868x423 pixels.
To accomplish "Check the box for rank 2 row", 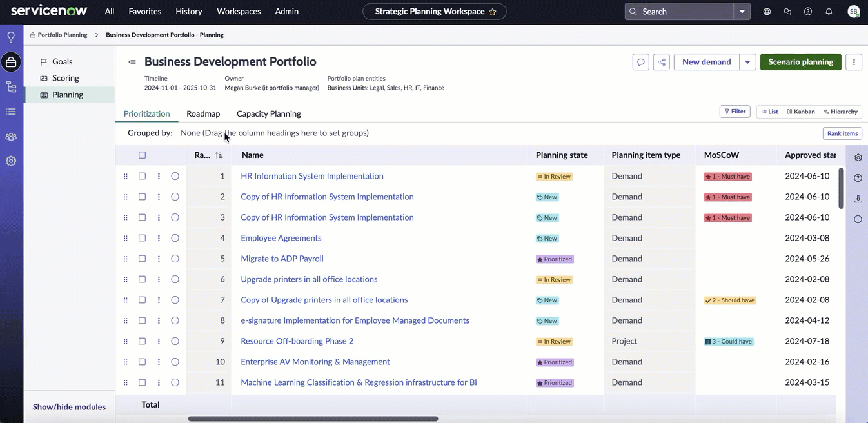I will [142, 197].
